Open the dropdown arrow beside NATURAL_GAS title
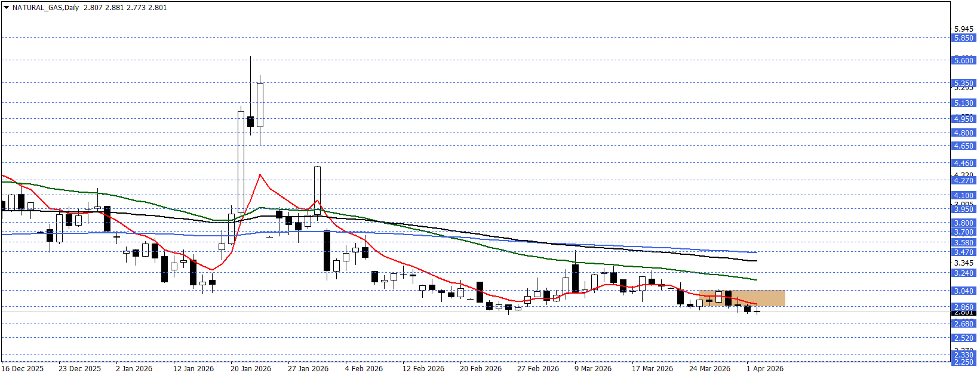Viewport: 980px width, 376px height. tap(6, 8)
